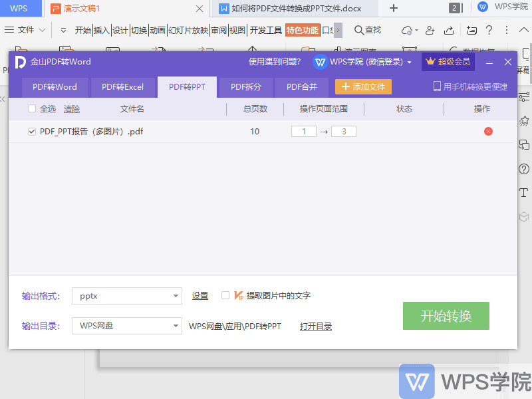Close the 演示文稿1 document tab

click(199, 9)
